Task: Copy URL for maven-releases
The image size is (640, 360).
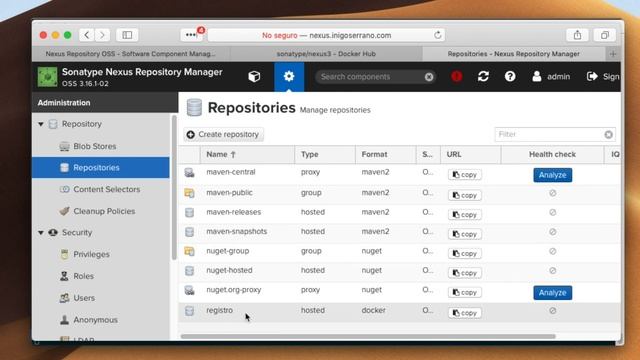Action: tap(464, 214)
